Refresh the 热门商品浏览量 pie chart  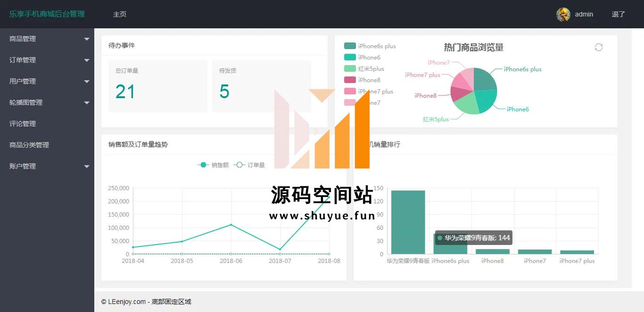click(599, 47)
